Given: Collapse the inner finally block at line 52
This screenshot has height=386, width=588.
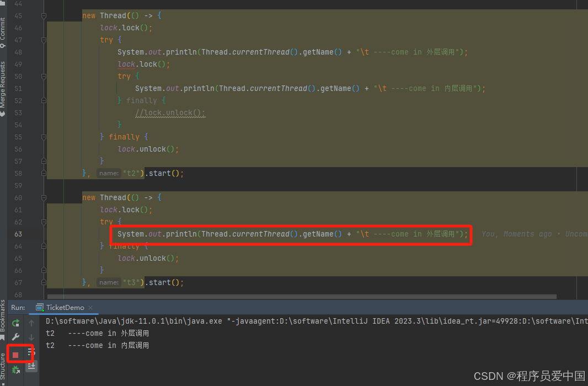Looking at the screenshot, I should 44,100.
